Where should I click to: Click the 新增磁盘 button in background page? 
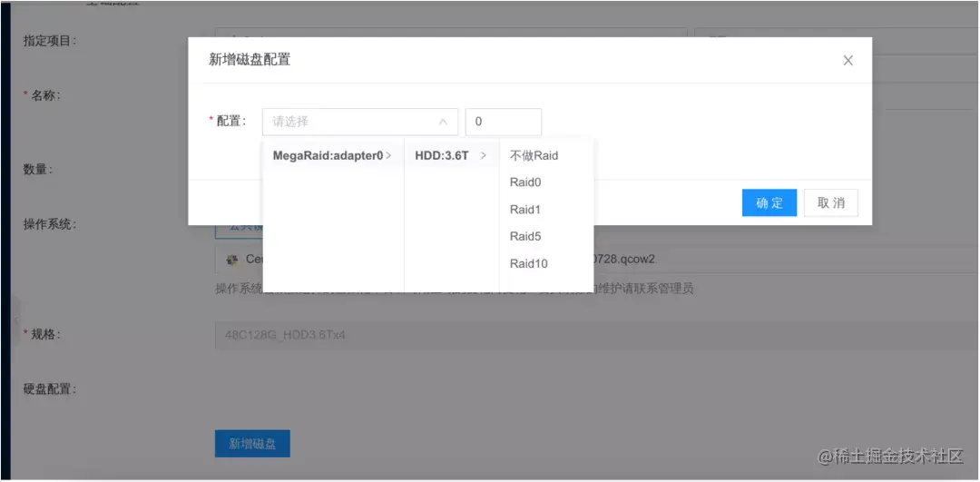(252, 443)
